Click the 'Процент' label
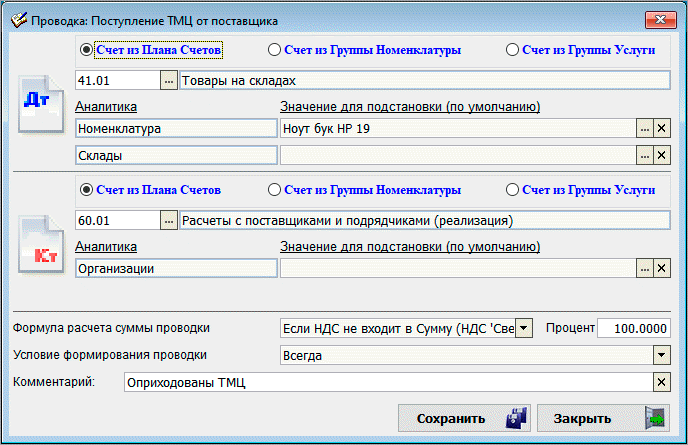Screen dimensions: 688x445 tap(570, 327)
